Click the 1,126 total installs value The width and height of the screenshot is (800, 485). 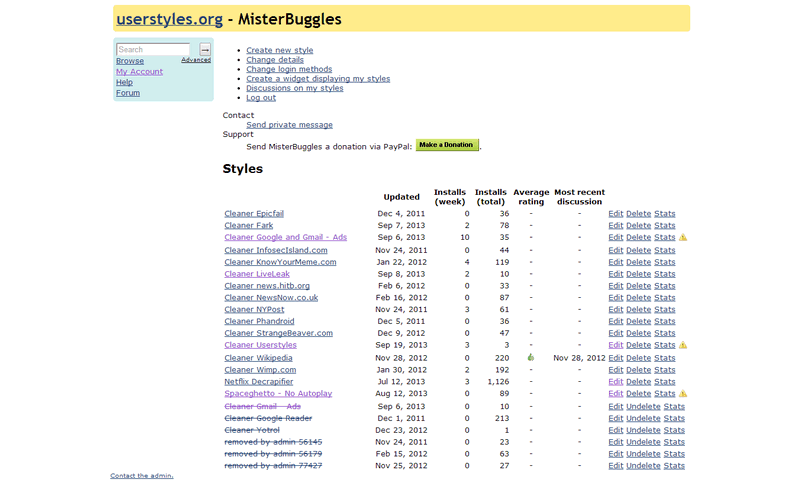pyautogui.click(x=498, y=381)
